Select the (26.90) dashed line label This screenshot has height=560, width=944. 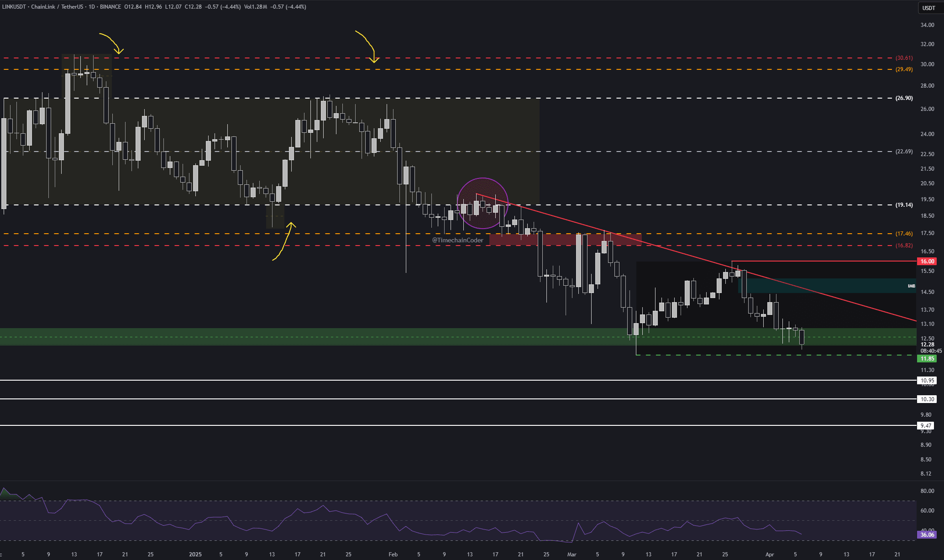(x=904, y=98)
